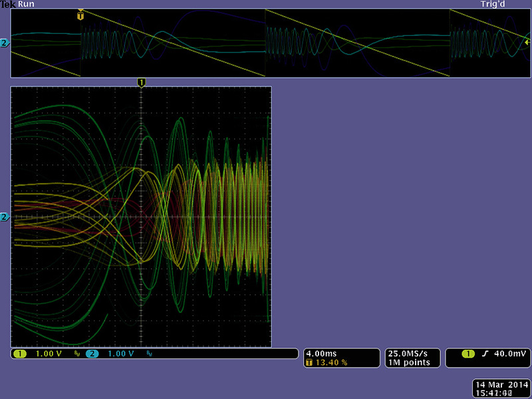Select channel 2 ground marker on main graticule
The height and width of the screenshot is (399, 532).
[x=5, y=217]
